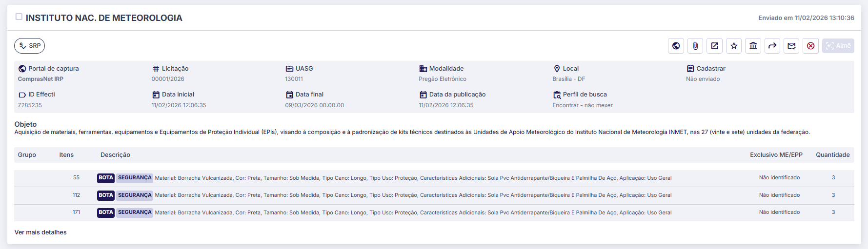Viewport: 868px width, 249px height.
Task: Click the SRP badge
Action: point(30,46)
